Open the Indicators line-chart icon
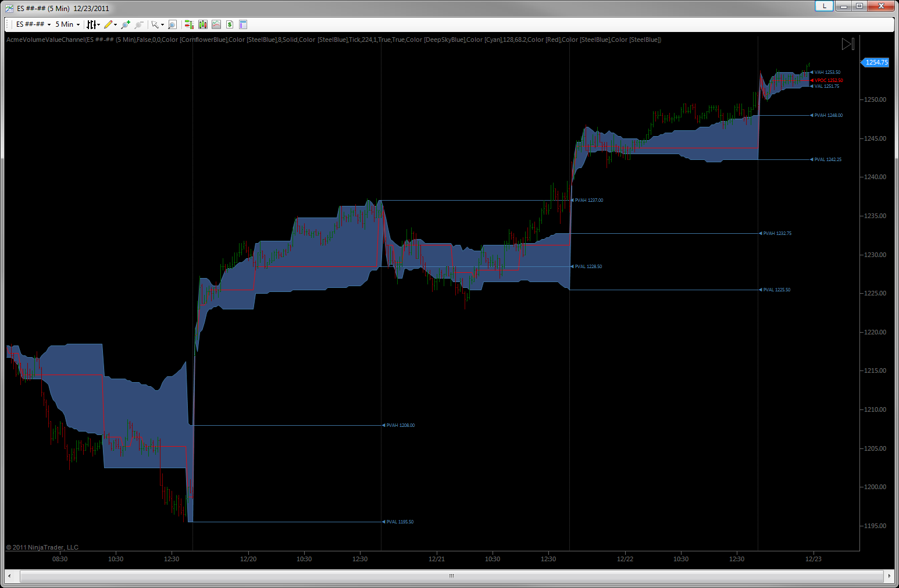 coord(216,24)
